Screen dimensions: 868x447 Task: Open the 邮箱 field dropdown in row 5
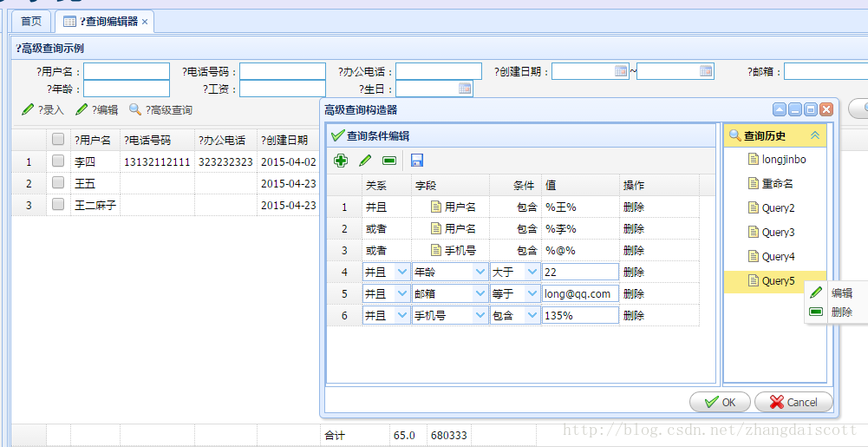pyautogui.click(x=480, y=293)
